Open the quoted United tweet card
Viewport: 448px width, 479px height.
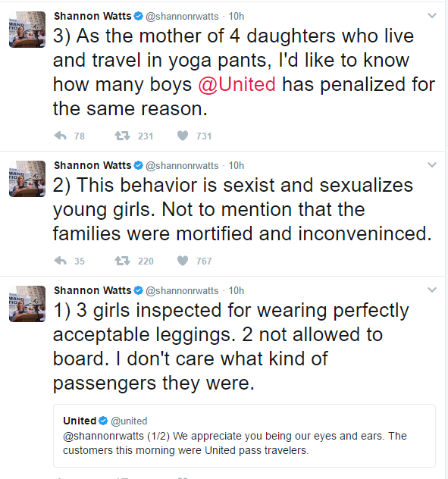tap(245, 436)
